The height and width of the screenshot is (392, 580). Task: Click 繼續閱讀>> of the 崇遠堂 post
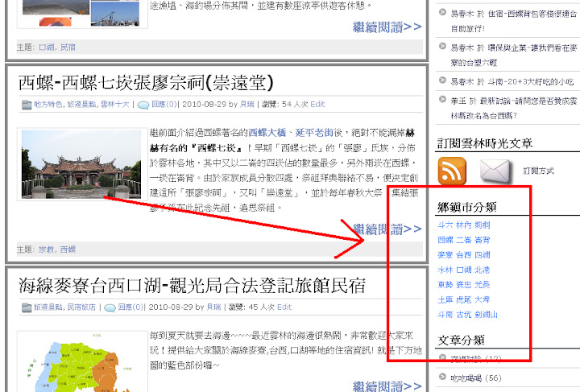click(x=387, y=229)
